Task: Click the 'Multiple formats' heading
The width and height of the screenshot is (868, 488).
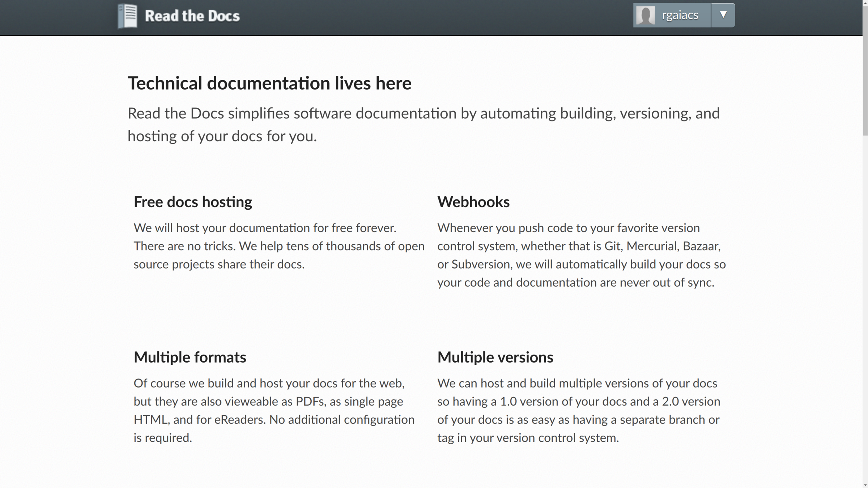Action: click(190, 357)
